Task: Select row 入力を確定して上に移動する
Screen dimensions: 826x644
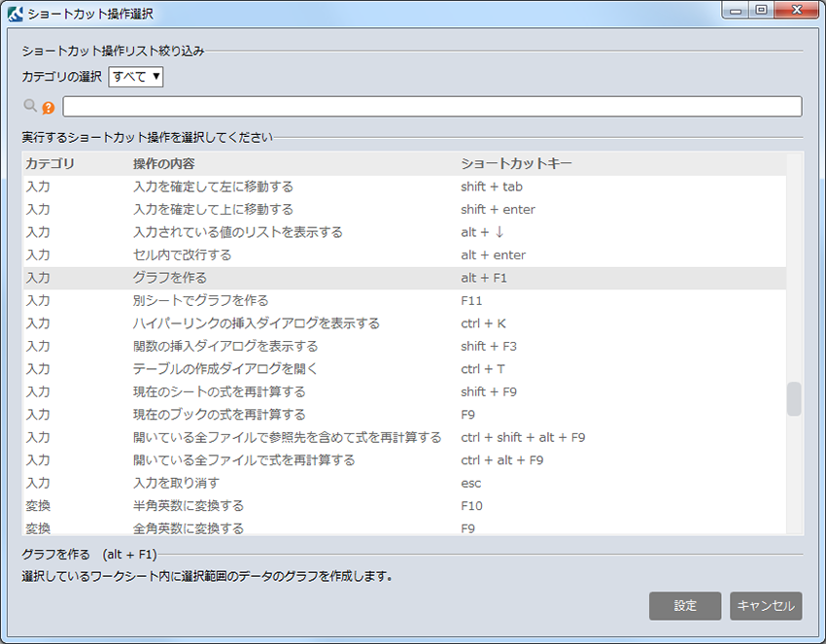Action: tap(404, 209)
